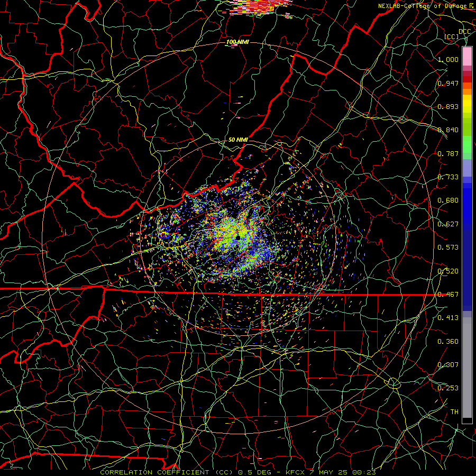Select the 0.253 legend value

[448, 388]
